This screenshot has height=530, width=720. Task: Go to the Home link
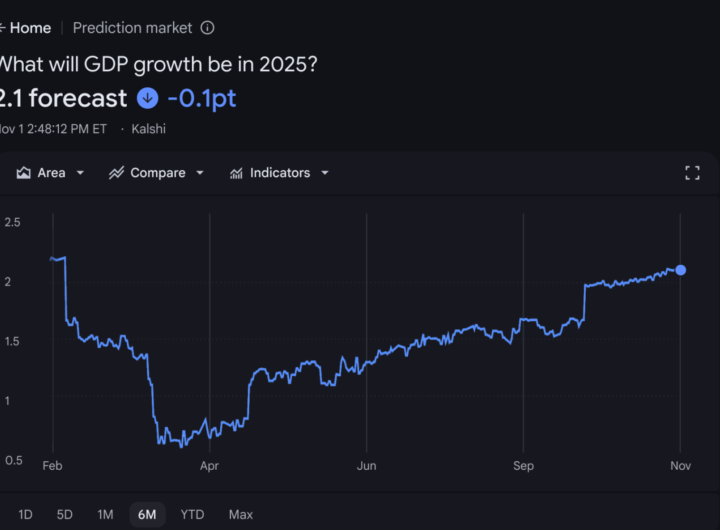(x=30, y=28)
